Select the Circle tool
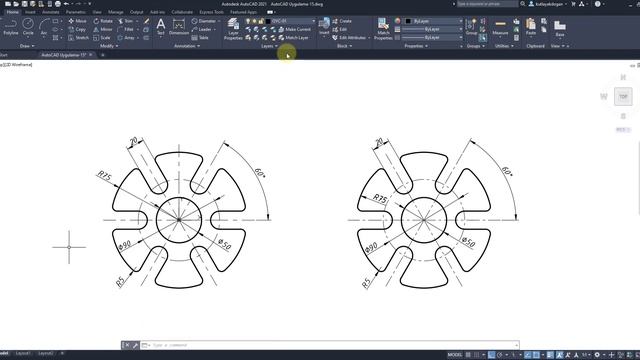The height and width of the screenshot is (360, 640). (28, 27)
